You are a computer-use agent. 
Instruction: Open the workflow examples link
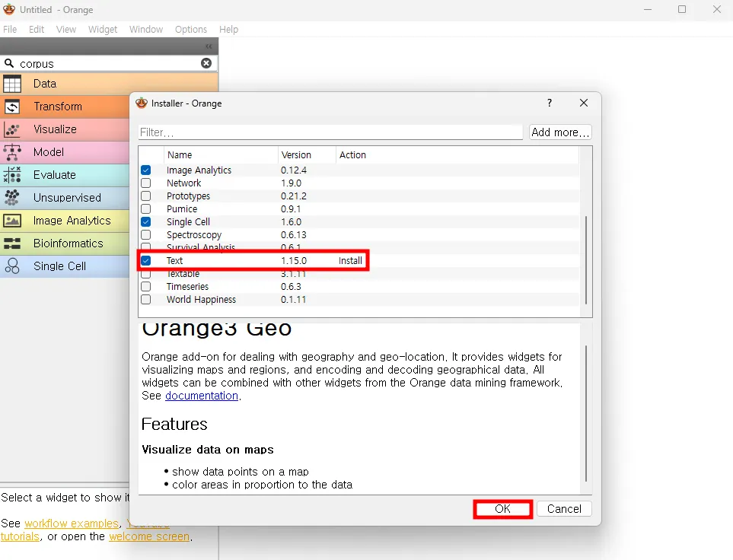point(72,523)
